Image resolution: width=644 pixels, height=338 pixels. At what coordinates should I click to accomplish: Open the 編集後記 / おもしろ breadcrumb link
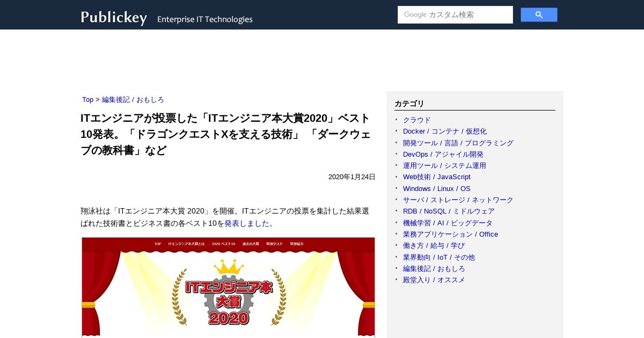[133, 100]
